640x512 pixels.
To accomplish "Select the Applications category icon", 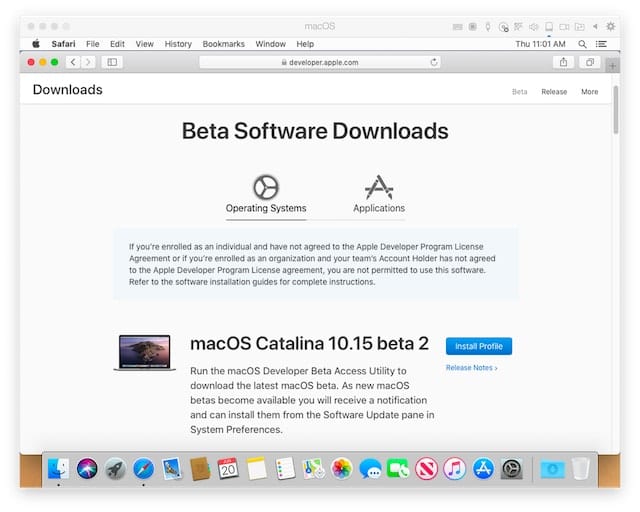I will click(x=379, y=187).
